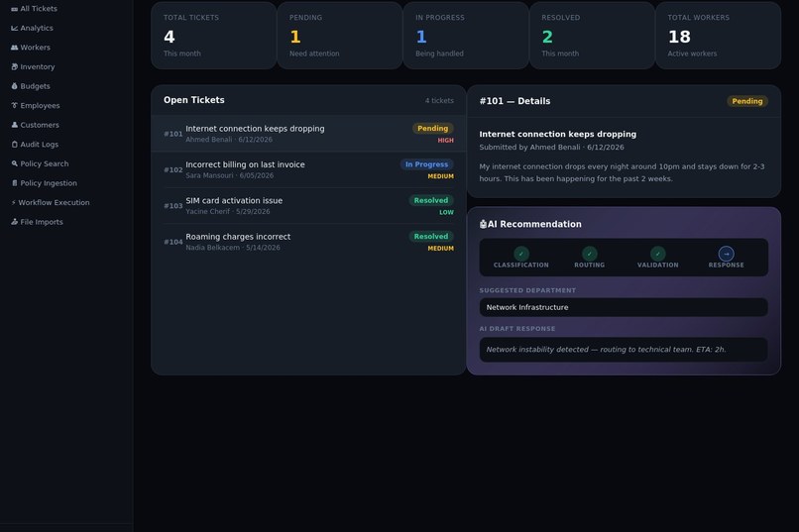This screenshot has width=799, height=532.
Task: Click Sara Mansouri · 6/05/2026 subtext
Action: tap(230, 175)
